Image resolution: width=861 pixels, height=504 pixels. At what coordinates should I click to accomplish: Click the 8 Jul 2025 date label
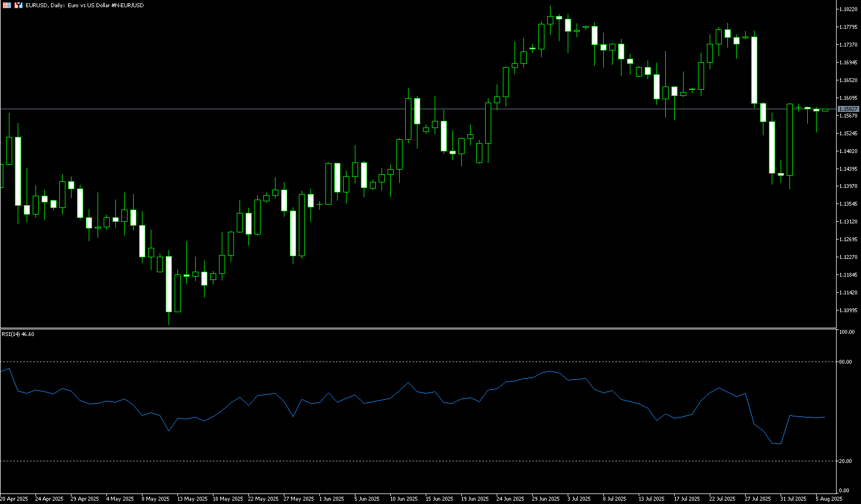click(614, 499)
